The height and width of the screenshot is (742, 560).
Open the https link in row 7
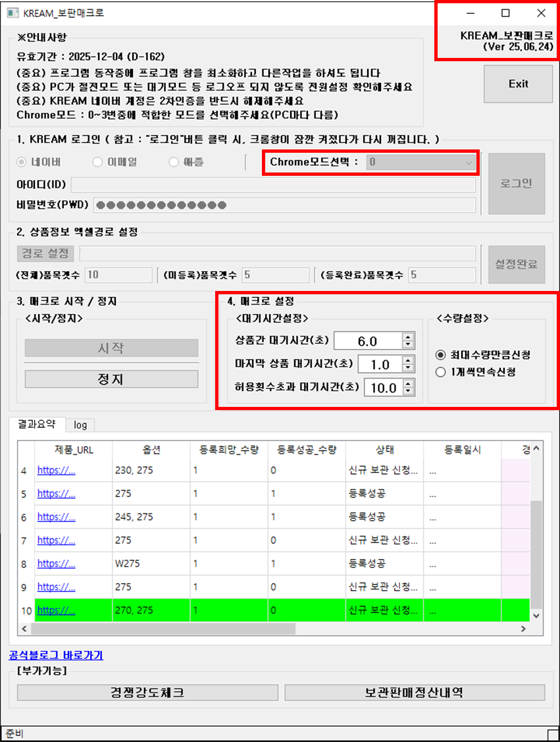click(57, 541)
